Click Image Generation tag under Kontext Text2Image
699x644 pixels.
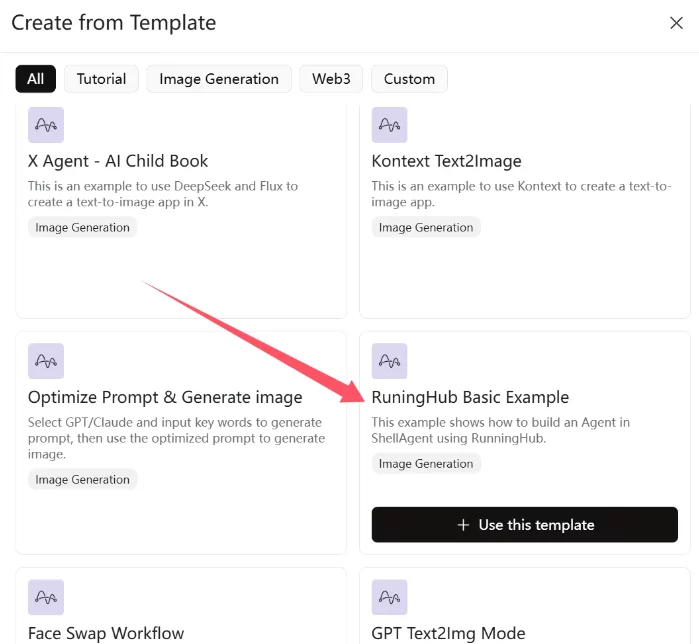pyautogui.click(x=426, y=227)
